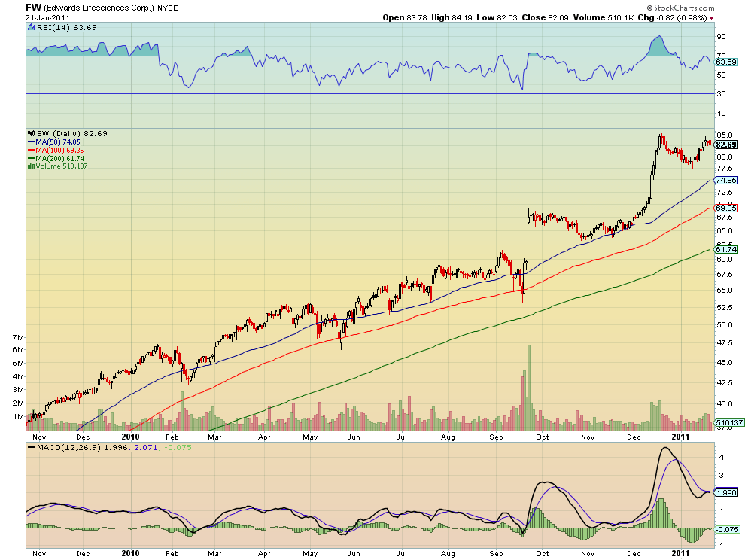Image resolution: width=745 pixels, height=560 pixels.
Task: Click the 61.74 MA(200) tag on right axis
Action: pyautogui.click(x=726, y=250)
